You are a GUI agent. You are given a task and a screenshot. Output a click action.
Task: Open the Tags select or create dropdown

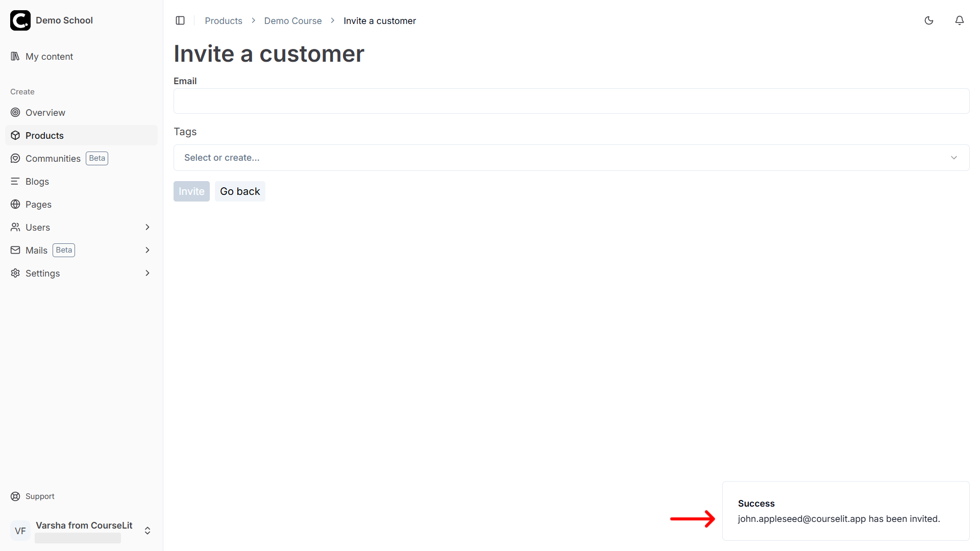571,157
